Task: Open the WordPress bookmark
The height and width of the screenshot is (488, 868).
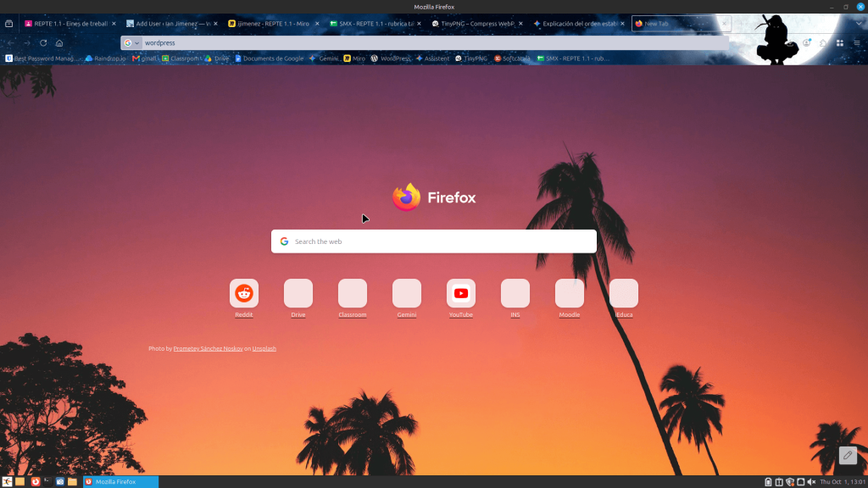Action: click(390, 58)
